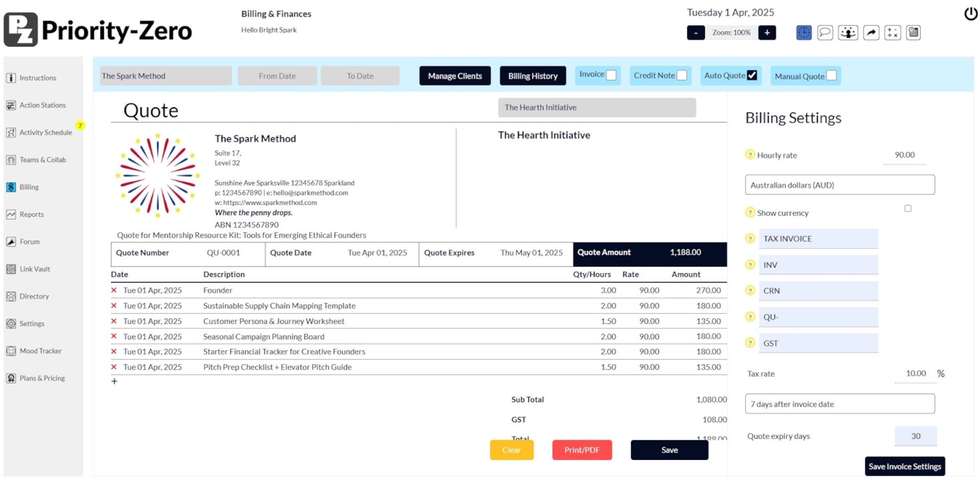The image size is (980, 490).
Task: Go to Reports in the sidebar
Action: [32, 214]
